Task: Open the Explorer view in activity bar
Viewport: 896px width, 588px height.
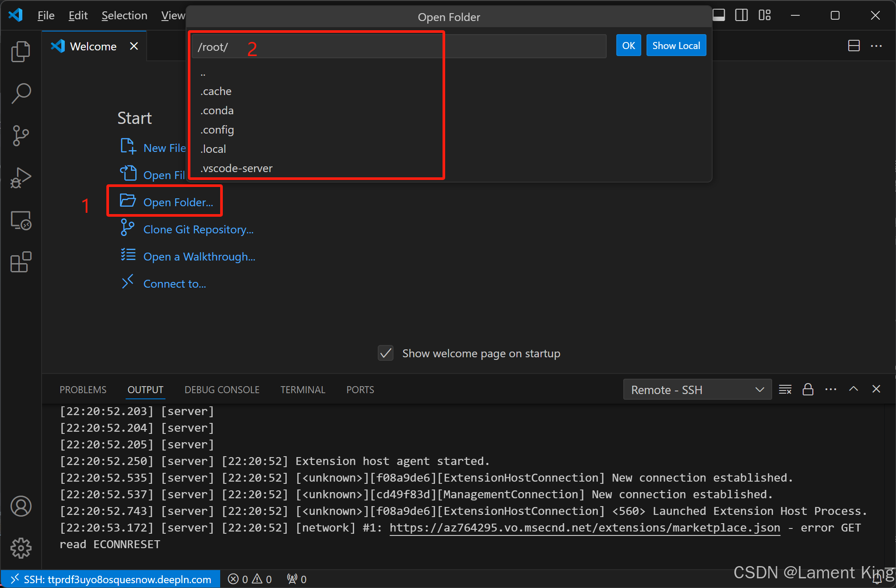Action: [21, 52]
